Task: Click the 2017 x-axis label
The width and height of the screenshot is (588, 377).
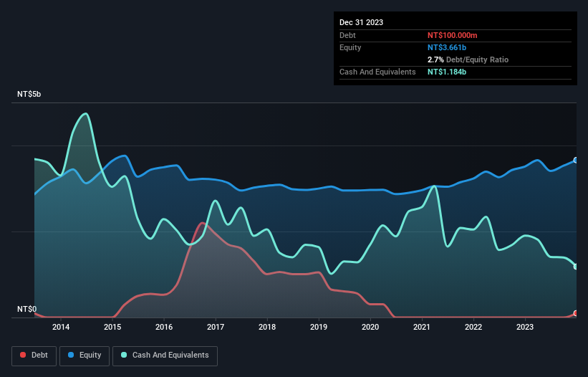Action: 216,327
